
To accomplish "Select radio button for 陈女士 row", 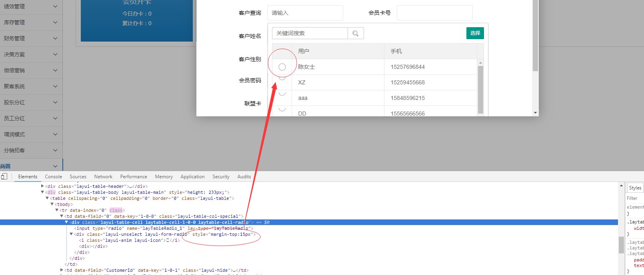I will click(282, 67).
